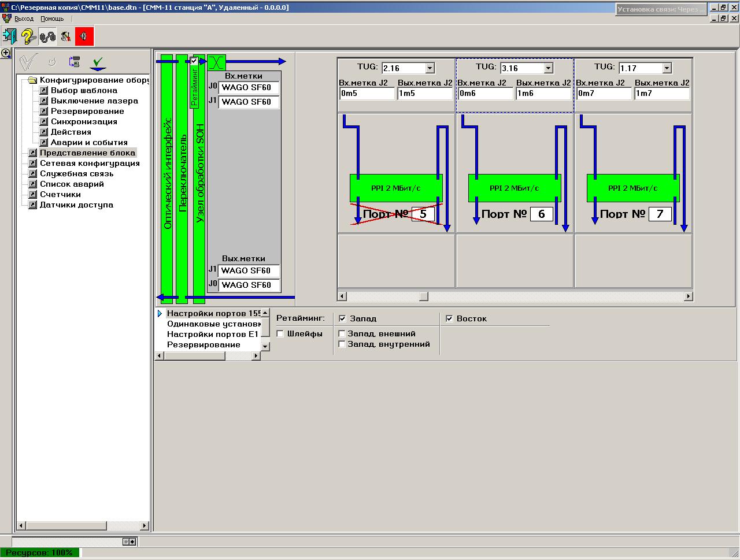Select Выбор шаблона tree item
This screenshot has height=560, width=740.
tap(84, 91)
